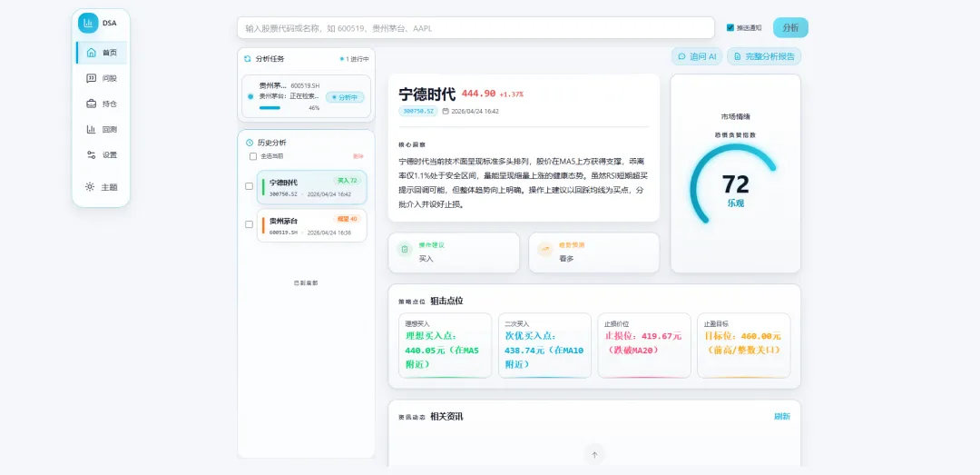
Task: Open 问股 chat icon in sidebar
Action: tap(92, 78)
